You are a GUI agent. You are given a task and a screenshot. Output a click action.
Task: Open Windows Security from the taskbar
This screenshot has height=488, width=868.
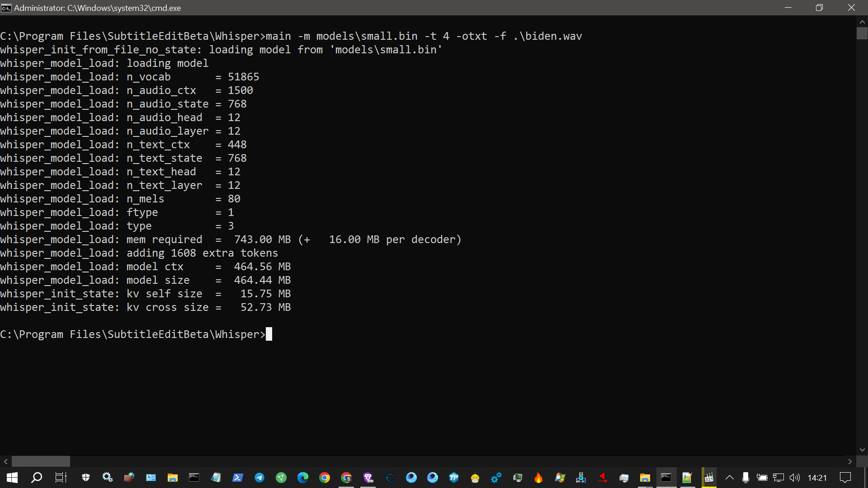point(86,478)
